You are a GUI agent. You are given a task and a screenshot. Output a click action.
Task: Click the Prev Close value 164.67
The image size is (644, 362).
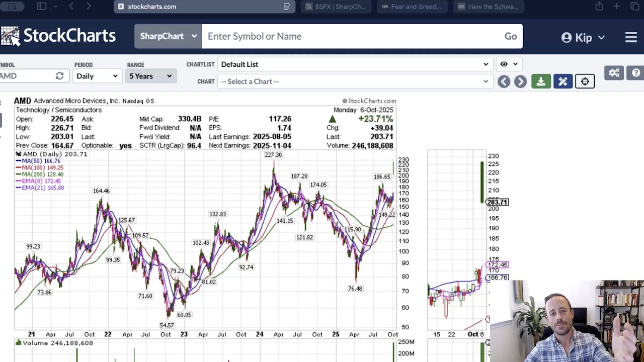coord(62,146)
